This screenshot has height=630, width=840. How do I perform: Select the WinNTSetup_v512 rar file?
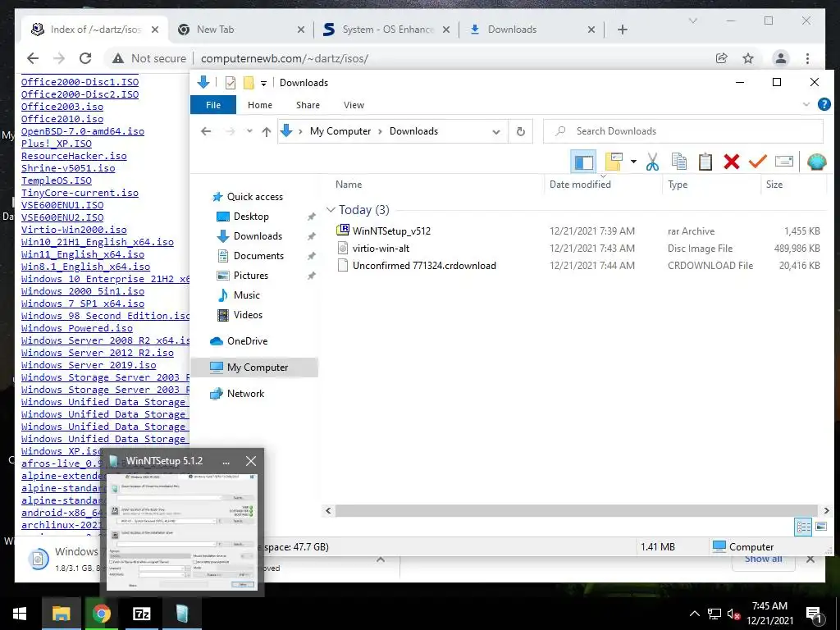coord(391,231)
